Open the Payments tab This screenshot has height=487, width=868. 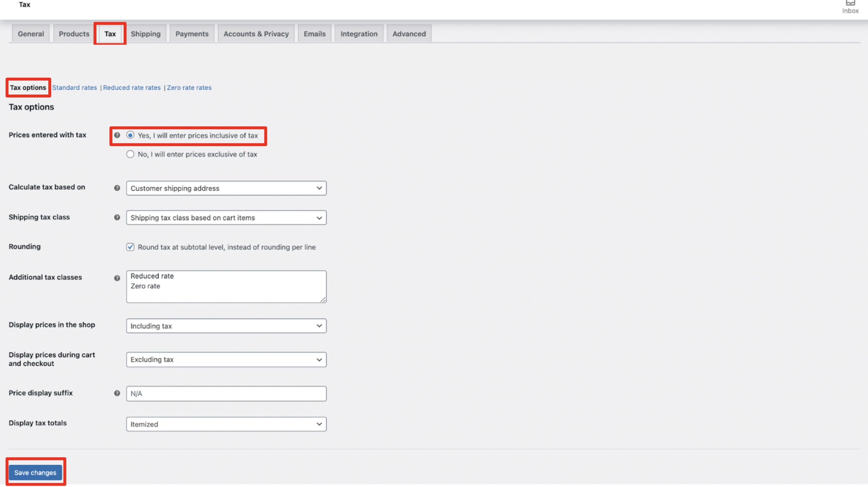(x=192, y=34)
